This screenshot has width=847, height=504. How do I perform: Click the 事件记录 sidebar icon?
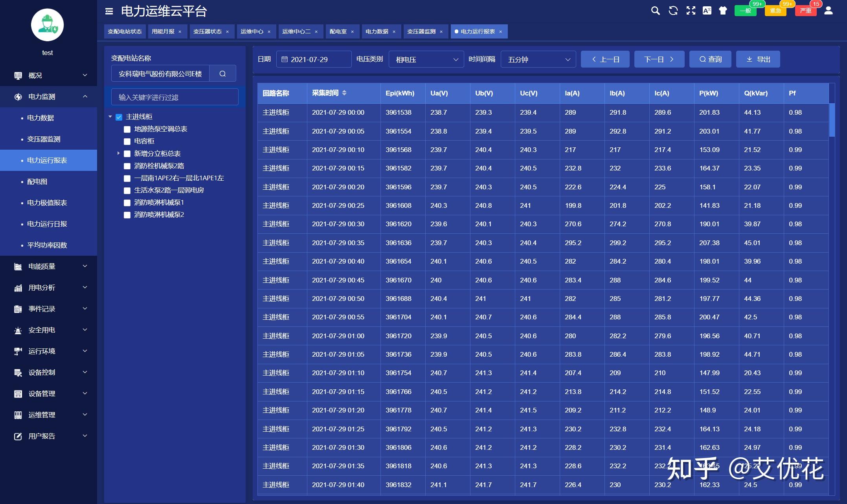pos(18,309)
